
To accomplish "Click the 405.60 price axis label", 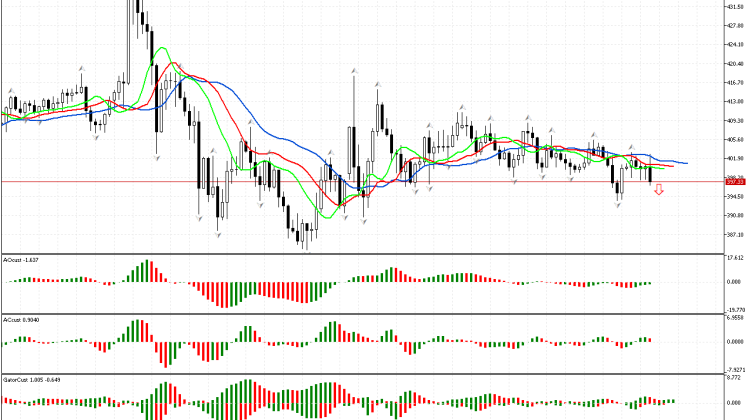I will point(735,139).
